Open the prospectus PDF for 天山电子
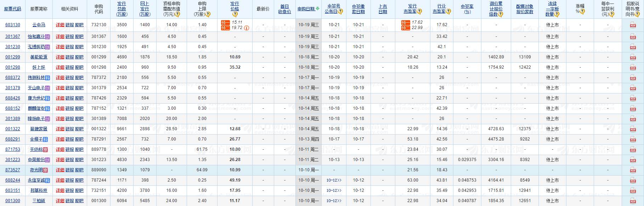Viewport: 644px width, 206px height. tap(633, 88)
